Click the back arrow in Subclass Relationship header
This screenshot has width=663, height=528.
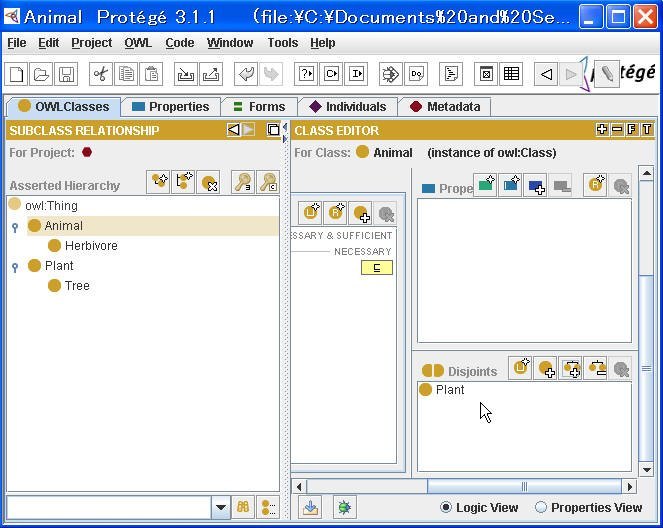click(x=233, y=129)
